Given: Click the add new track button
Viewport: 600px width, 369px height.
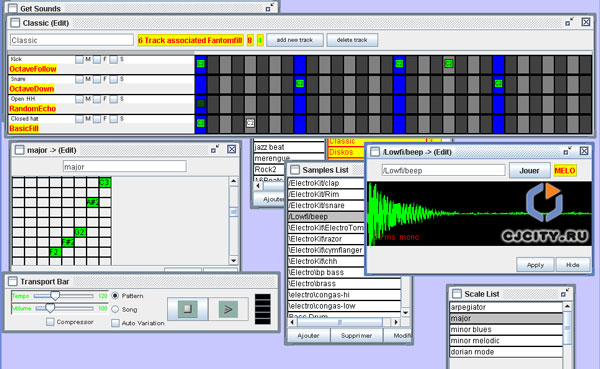Looking at the screenshot, I should click(295, 40).
